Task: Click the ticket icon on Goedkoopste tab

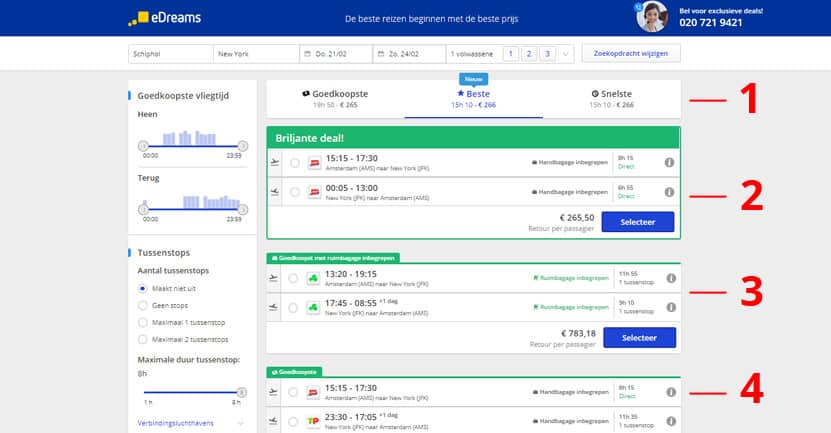Action: [x=306, y=94]
